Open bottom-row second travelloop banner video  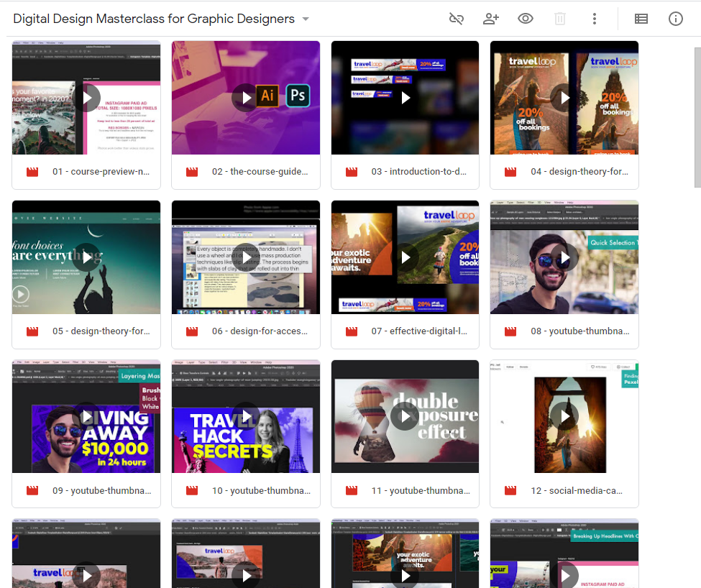[246, 553]
